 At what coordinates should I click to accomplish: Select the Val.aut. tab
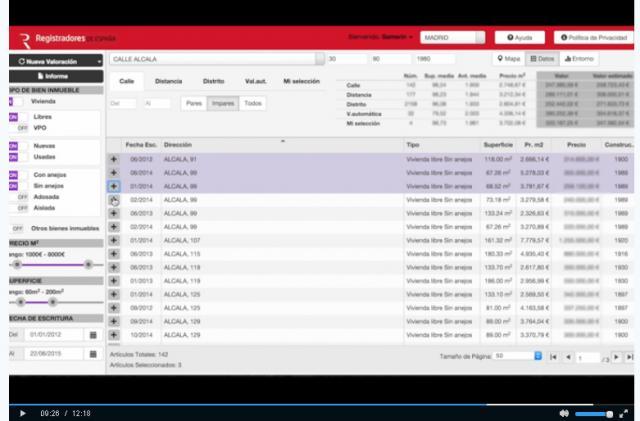[x=256, y=81]
